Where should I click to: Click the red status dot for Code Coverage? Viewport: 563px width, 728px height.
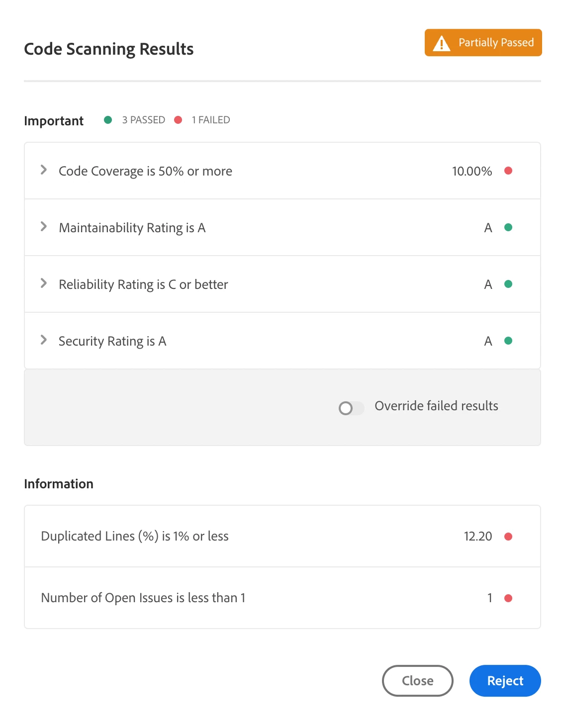pyautogui.click(x=508, y=171)
